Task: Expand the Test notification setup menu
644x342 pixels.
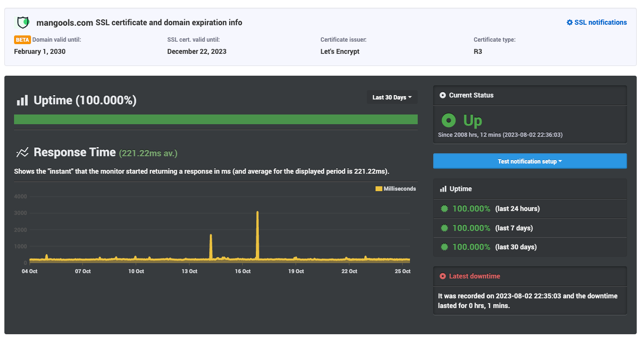Action: (x=530, y=161)
